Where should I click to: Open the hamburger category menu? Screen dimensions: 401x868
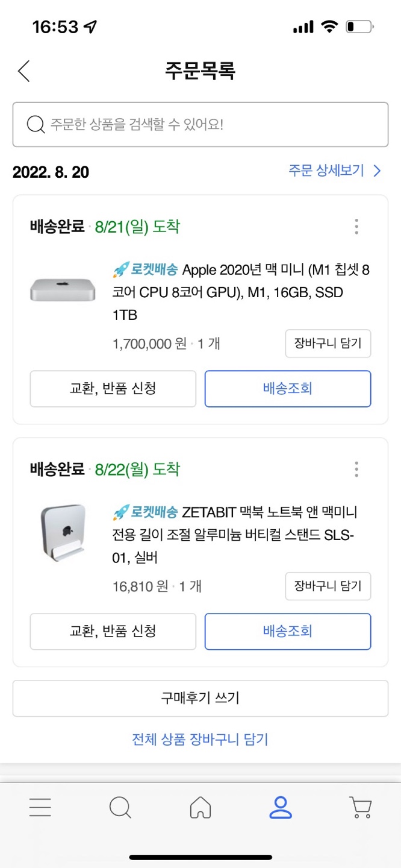pos(40,807)
